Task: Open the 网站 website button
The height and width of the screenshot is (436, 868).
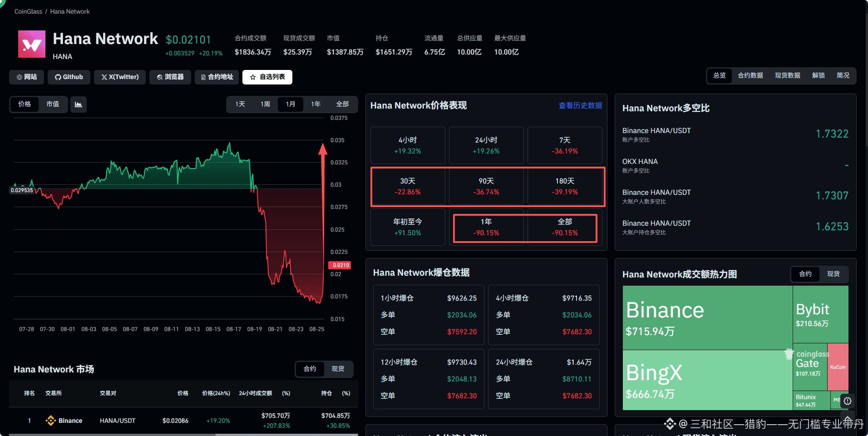Action: tap(27, 77)
